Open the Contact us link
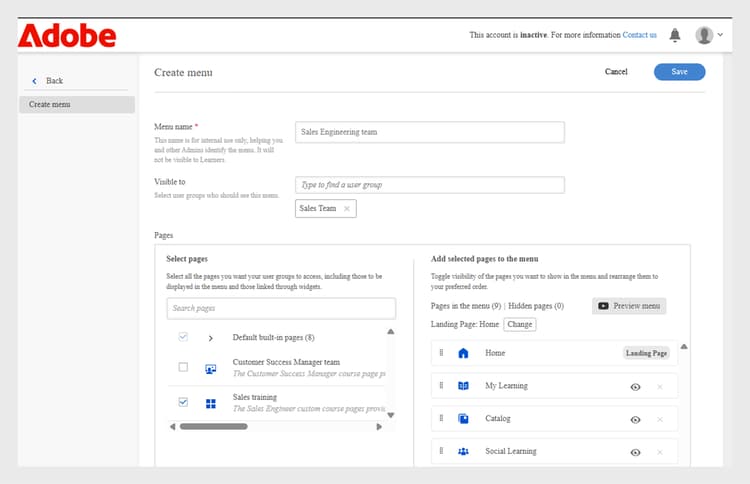 (x=640, y=35)
